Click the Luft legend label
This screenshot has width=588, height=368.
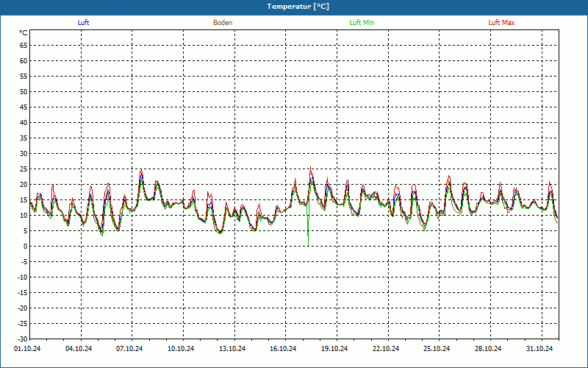(x=84, y=23)
